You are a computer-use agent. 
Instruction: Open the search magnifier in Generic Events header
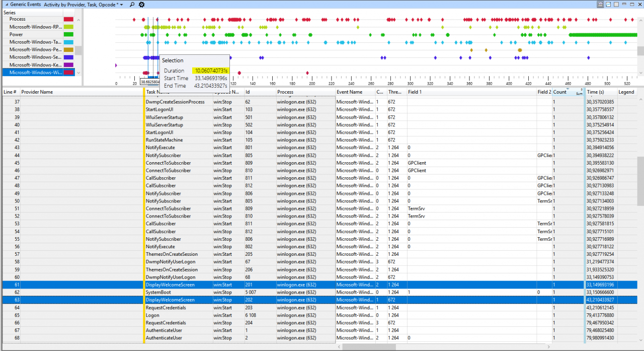click(x=132, y=4)
